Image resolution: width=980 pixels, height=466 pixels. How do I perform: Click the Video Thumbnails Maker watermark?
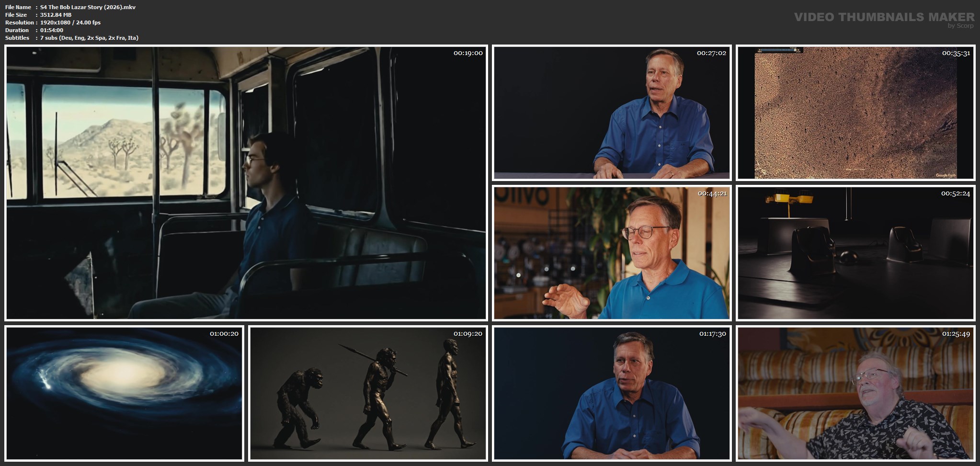click(884, 18)
